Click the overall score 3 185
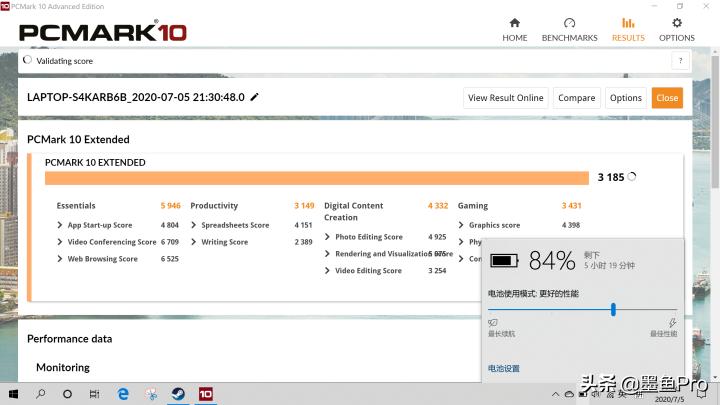The height and width of the screenshot is (405, 720). pos(611,177)
